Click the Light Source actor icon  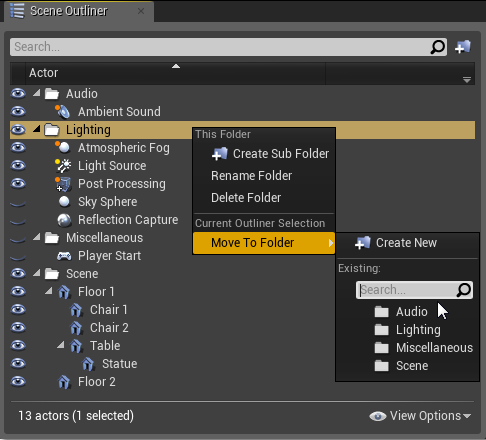63,166
